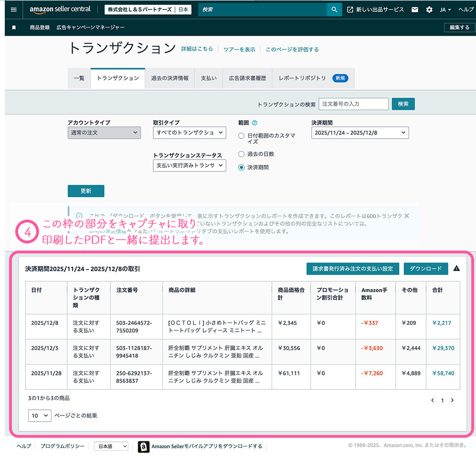The width and height of the screenshot is (476, 464).
Task: Open the mail messages icon
Action: coord(415,10)
